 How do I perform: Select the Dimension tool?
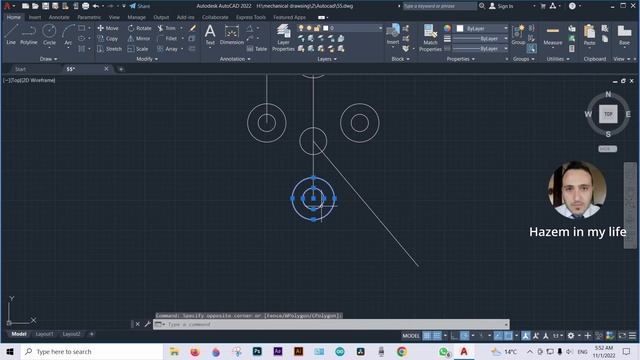pos(231,34)
